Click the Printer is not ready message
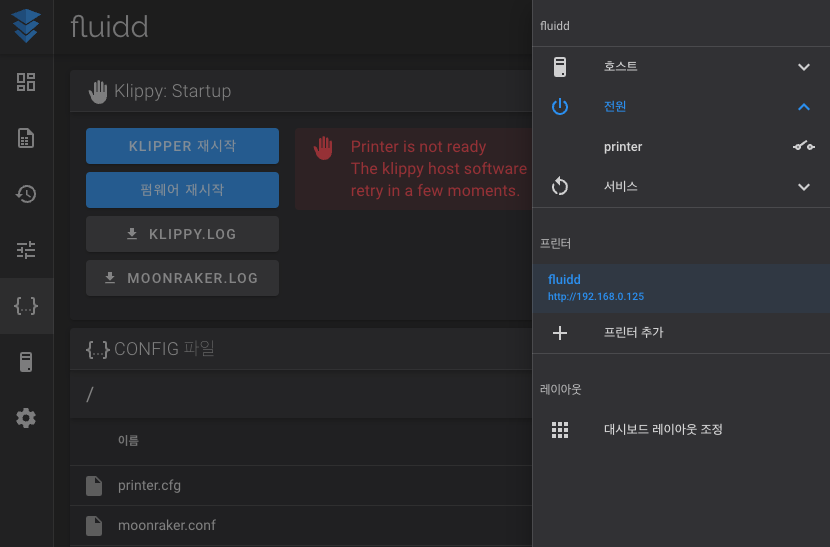 click(x=418, y=147)
